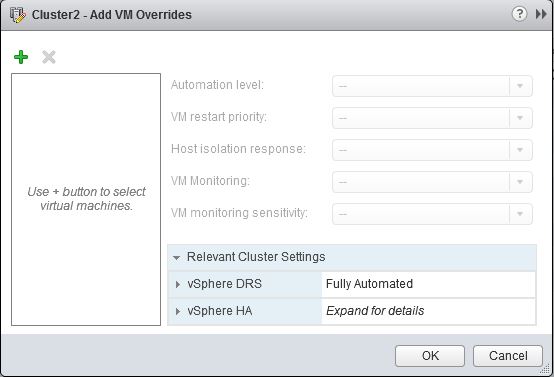Collapse the Relevant Cluster Settings section
This screenshot has width=554, height=377.
point(176,258)
